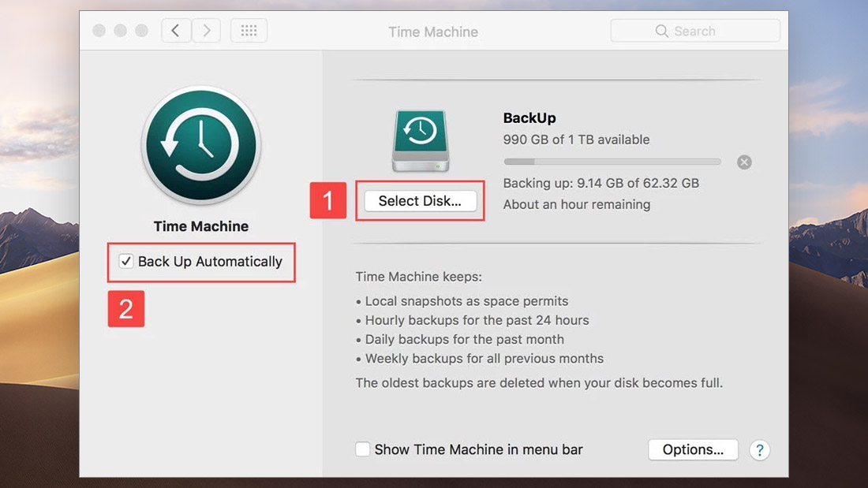Open the Options... button
Image resolution: width=868 pixels, height=488 pixels.
pos(693,450)
